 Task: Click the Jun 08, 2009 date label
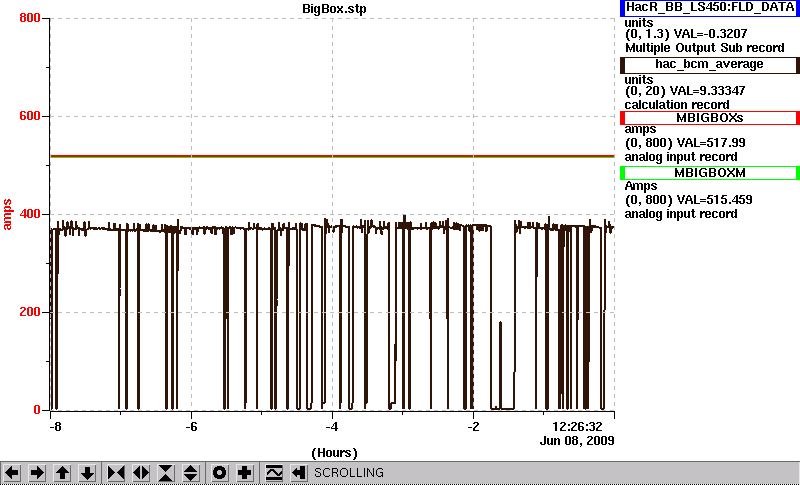tap(577, 441)
